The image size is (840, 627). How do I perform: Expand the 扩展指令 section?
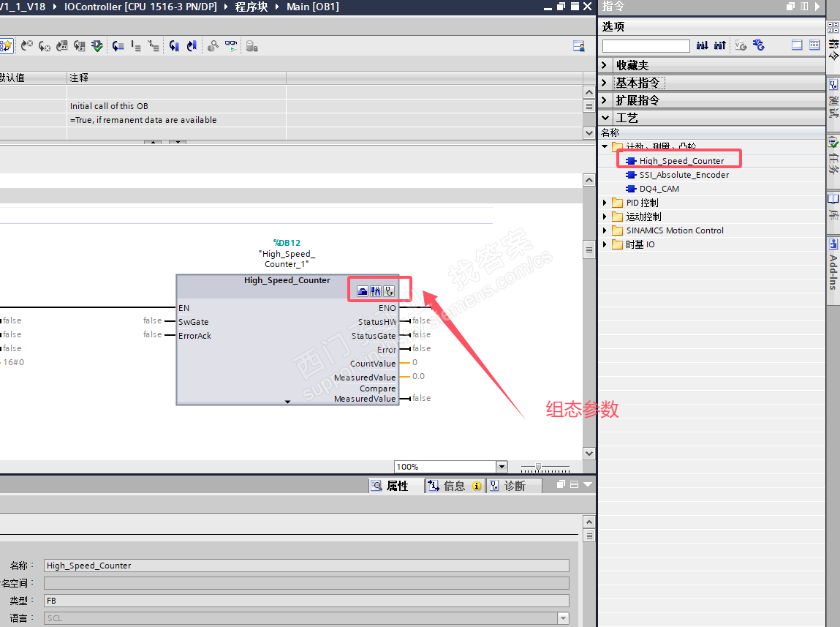click(x=605, y=101)
